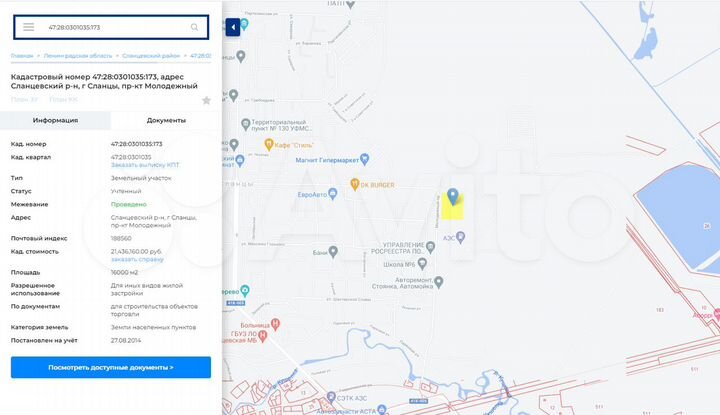Select the DK BURGER restaurant marker

(354, 184)
